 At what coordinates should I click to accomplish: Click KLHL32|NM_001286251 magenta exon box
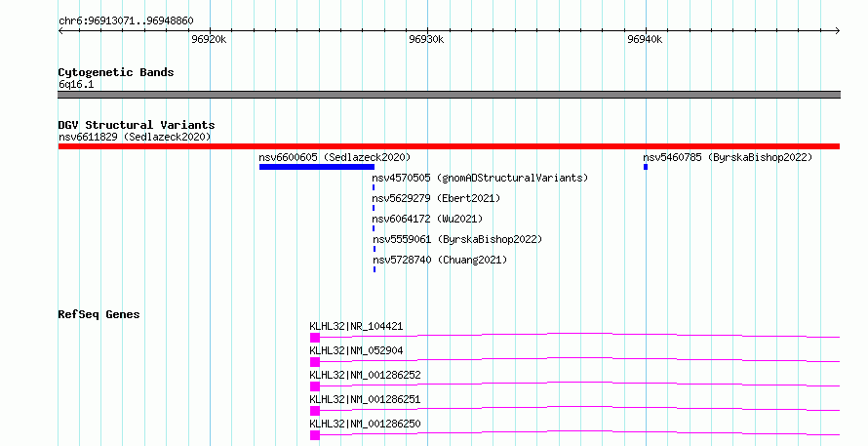coord(314,411)
